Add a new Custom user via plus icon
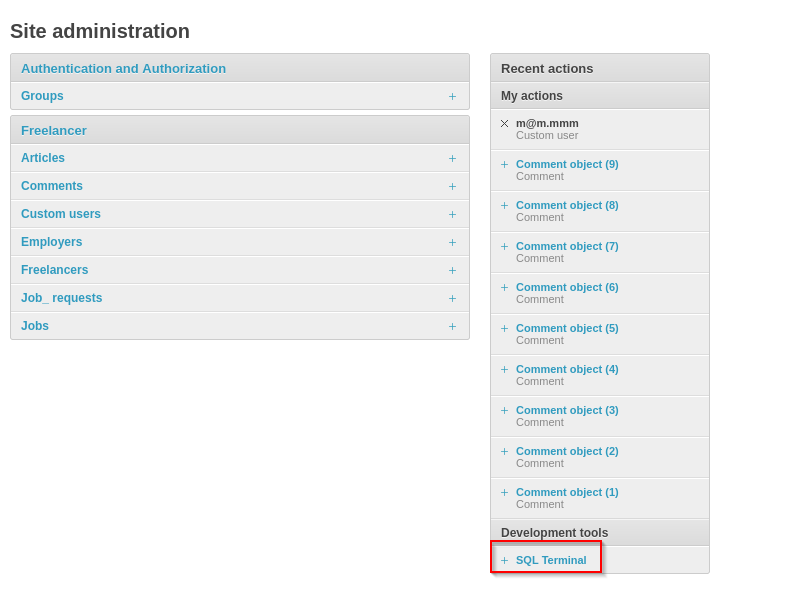Image resolution: width=789 pixels, height=599 pixels. click(452, 215)
